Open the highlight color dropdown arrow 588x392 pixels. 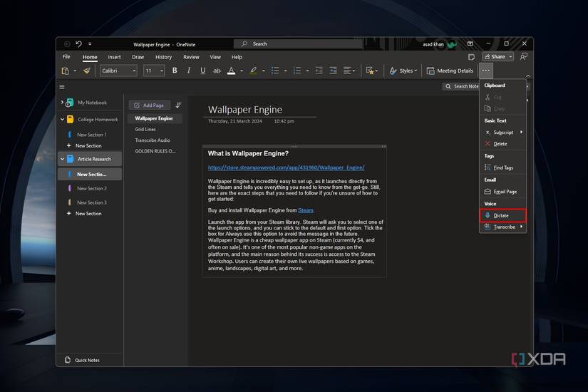(x=263, y=71)
